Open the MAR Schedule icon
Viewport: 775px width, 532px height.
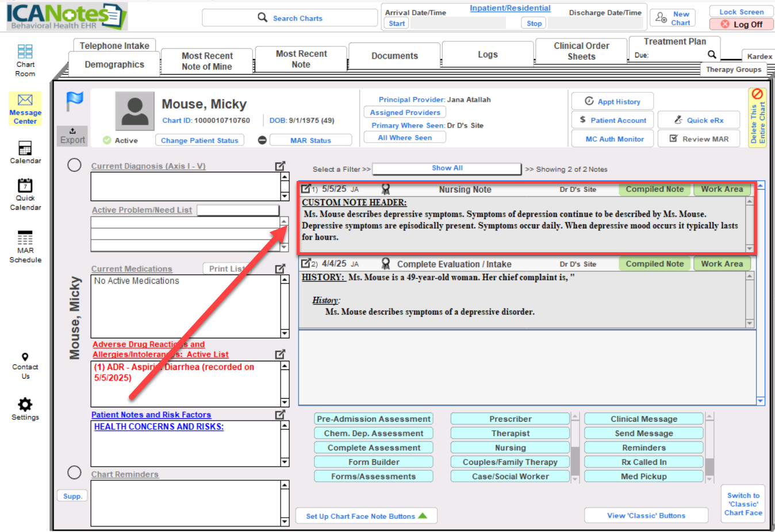coord(25,237)
